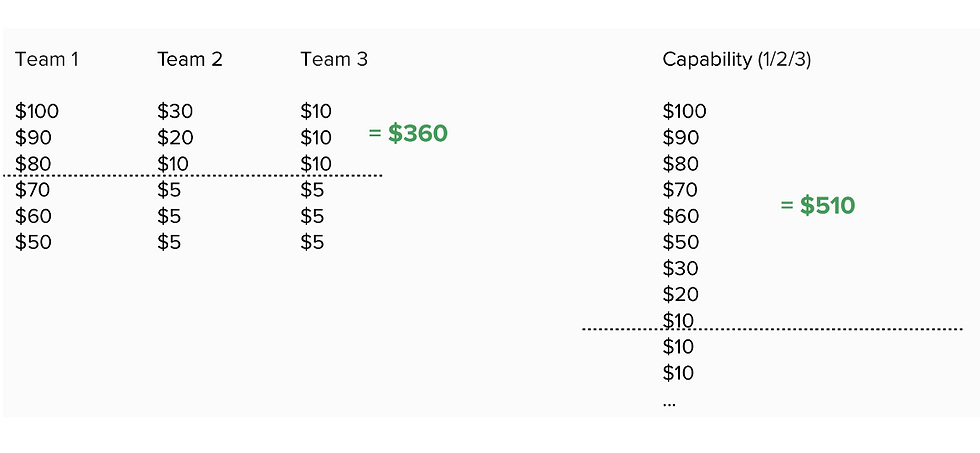Image resolution: width=980 pixels, height=453 pixels.
Task: Select the dotted cutoff line in Capability list
Action: point(772,329)
